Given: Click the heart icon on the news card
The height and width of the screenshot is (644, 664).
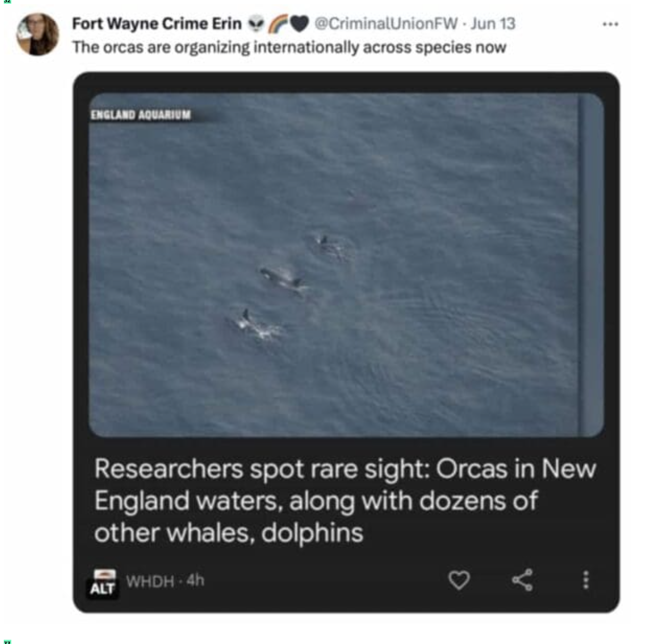Looking at the screenshot, I should pyautogui.click(x=459, y=580).
